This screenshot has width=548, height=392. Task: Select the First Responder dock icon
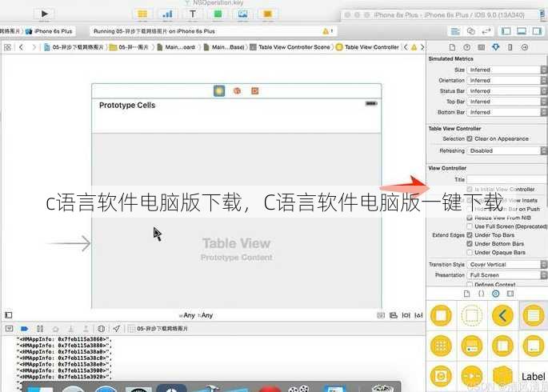[237, 91]
